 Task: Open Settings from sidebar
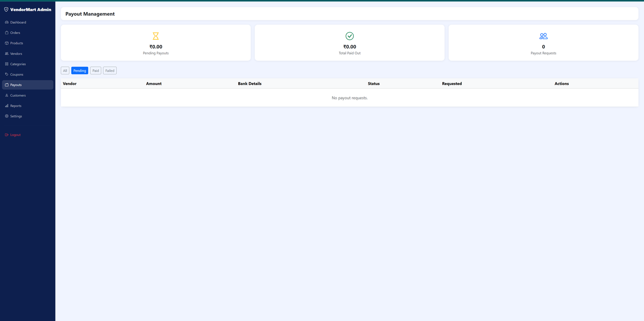coord(27,116)
